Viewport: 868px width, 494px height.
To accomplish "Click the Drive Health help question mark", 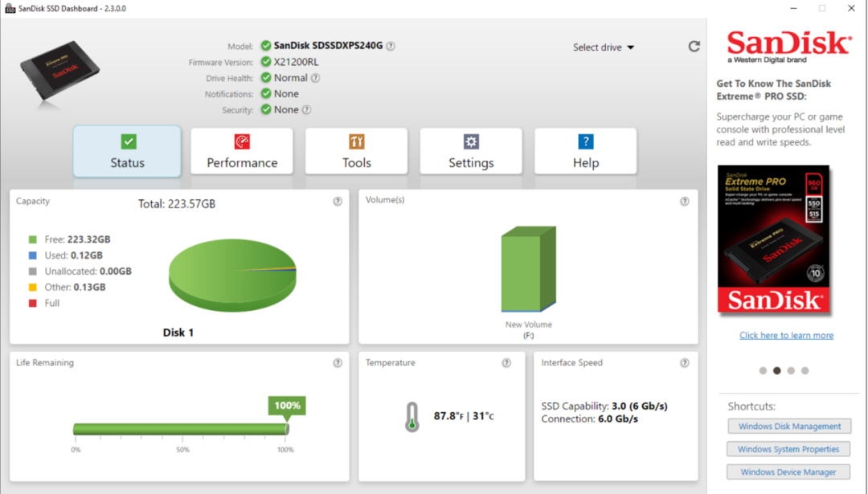I will (316, 78).
